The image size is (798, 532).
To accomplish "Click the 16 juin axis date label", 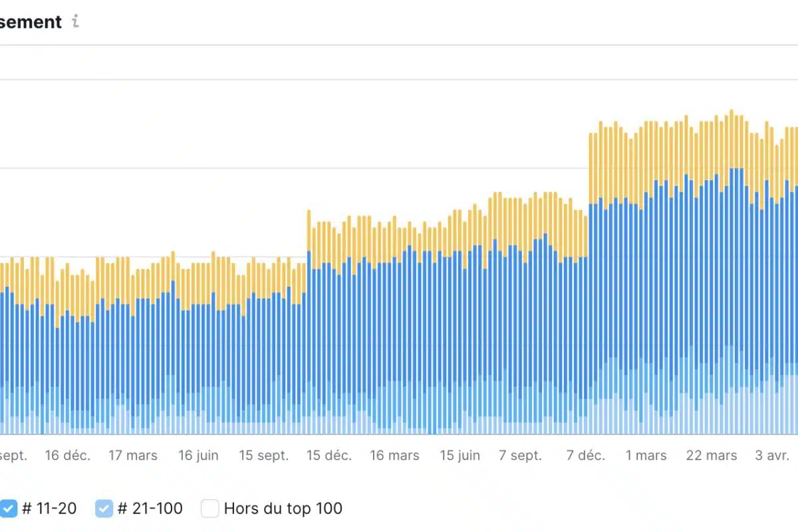I will pos(198,456).
